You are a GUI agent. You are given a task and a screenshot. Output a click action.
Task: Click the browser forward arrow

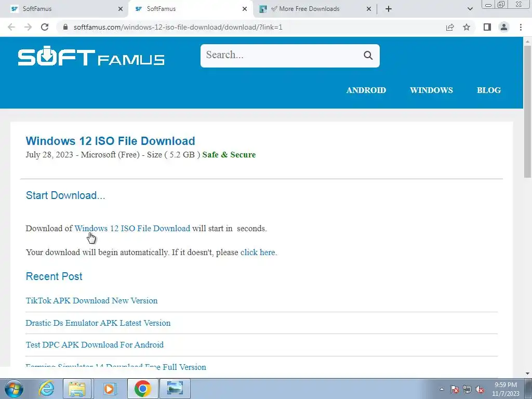pos(28,27)
